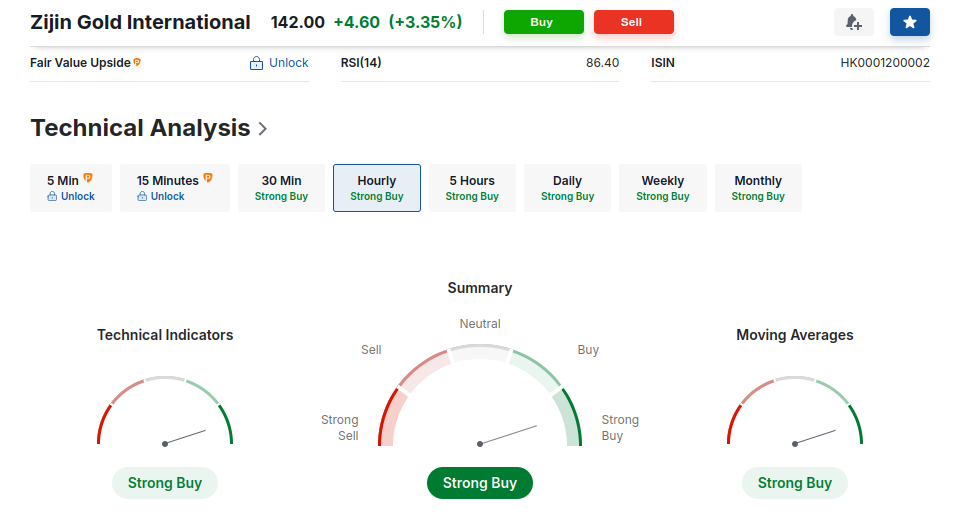Select the 30 Min timeframe tab
This screenshot has height=532, width=959.
(281, 188)
